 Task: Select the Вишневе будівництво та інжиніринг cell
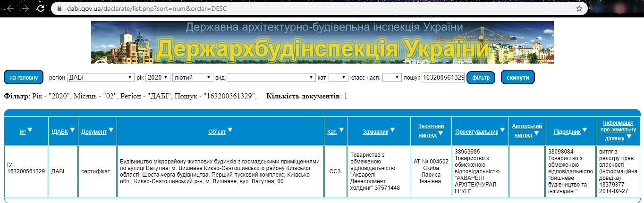tap(570, 171)
